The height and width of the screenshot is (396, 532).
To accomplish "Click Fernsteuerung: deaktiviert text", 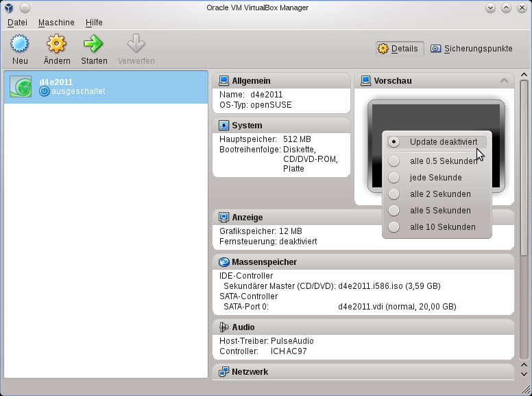I will 268,242.
